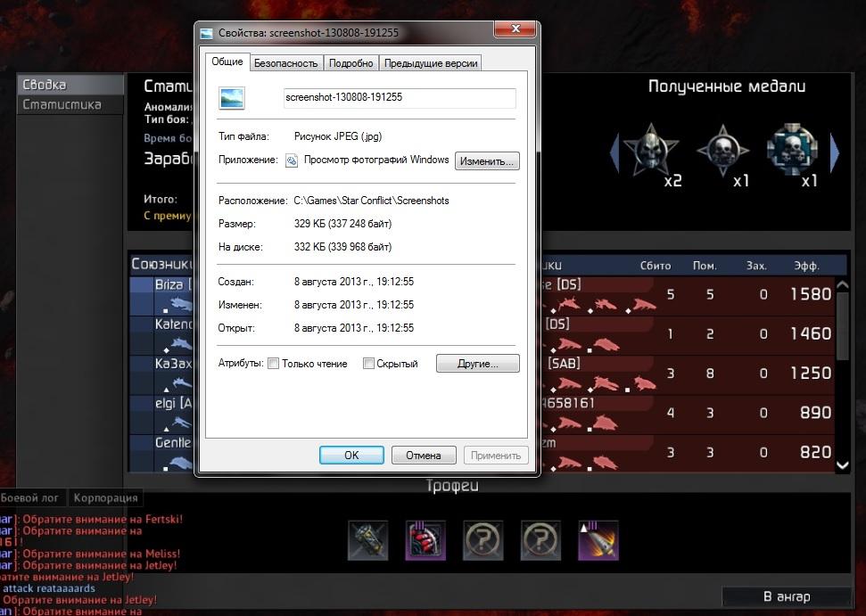Click the enemy clan tag [SAB]
The image size is (866, 616).
coord(564,363)
